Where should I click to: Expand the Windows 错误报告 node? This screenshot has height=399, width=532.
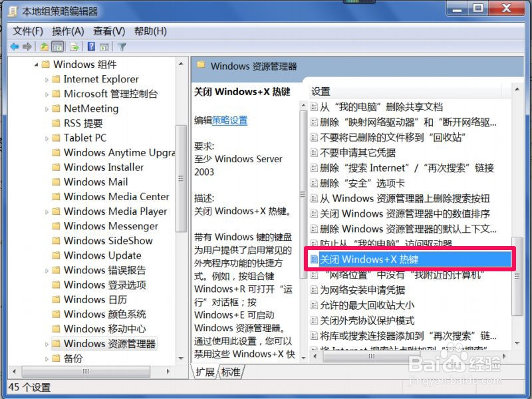point(47,271)
